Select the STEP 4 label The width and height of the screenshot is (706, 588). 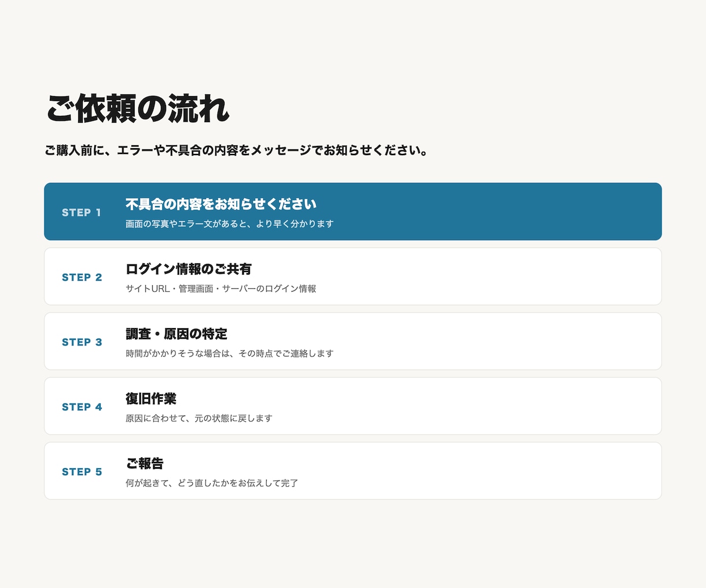(x=82, y=407)
